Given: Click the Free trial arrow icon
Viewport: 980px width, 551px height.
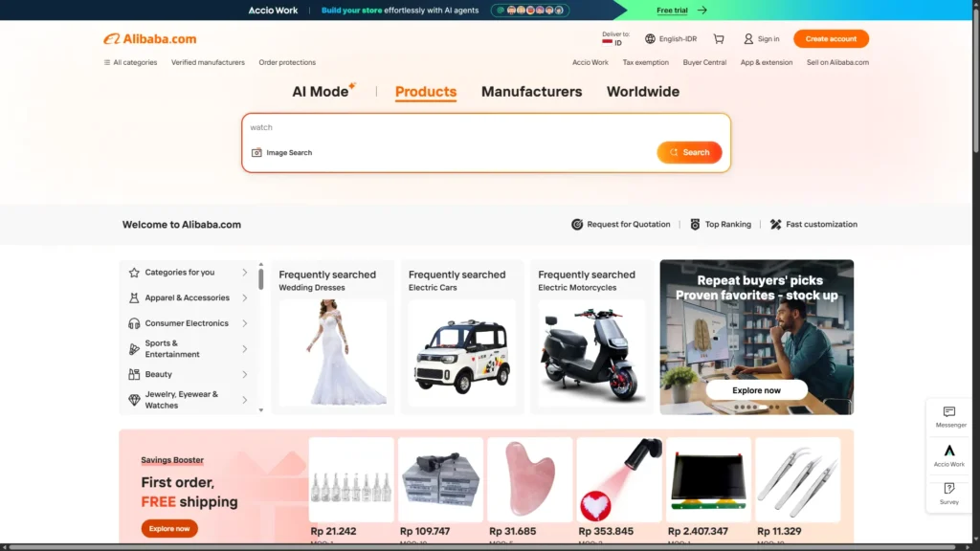Looking at the screenshot, I should coord(702,10).
